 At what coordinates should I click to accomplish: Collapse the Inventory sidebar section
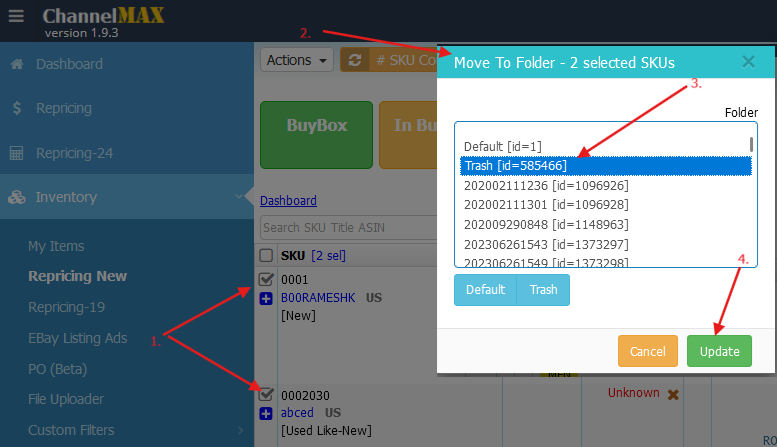point(235,197)
